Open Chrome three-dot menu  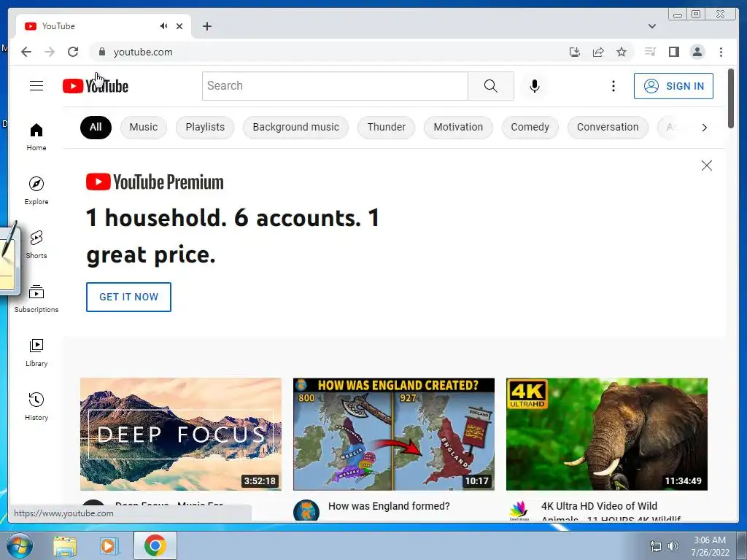click(721, 52)
